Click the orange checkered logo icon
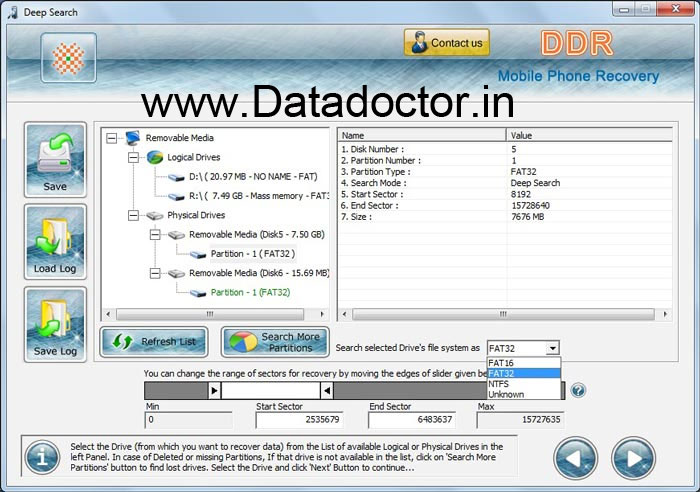The width and height of the screenshot is (700, 492). click(x=68, y=58)
